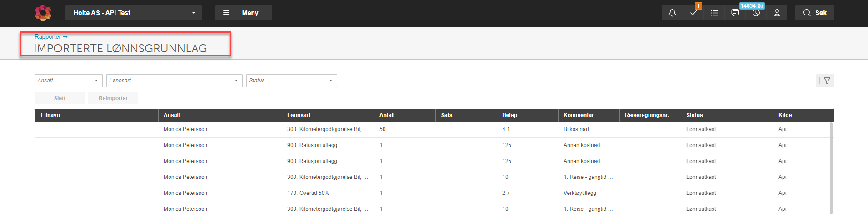
Task: Open the Meny hamburger menu
Action: pyautogui.click(x=244, y=13)
